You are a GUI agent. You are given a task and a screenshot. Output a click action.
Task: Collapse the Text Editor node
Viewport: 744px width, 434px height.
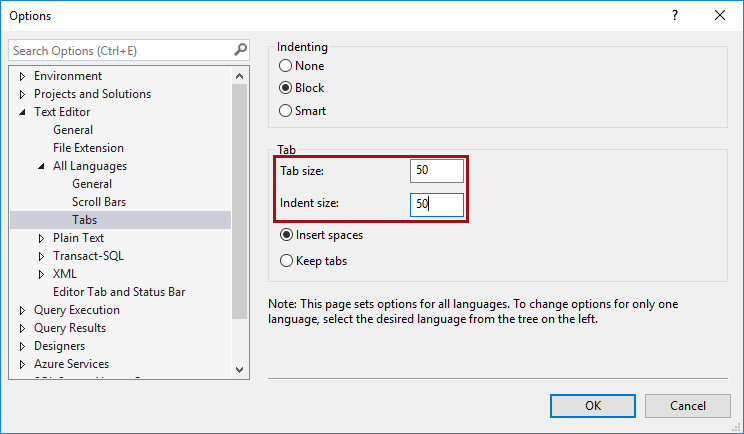coord(22,112)
